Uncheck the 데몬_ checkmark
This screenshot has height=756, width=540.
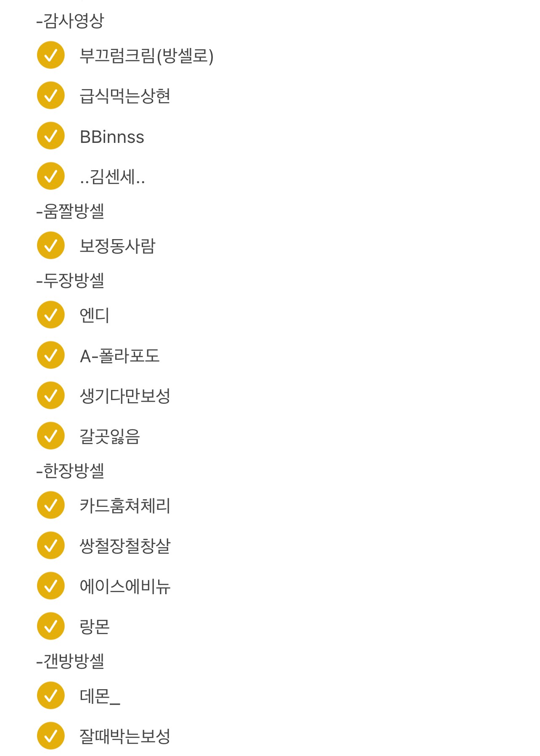click(x=50, y=695)
